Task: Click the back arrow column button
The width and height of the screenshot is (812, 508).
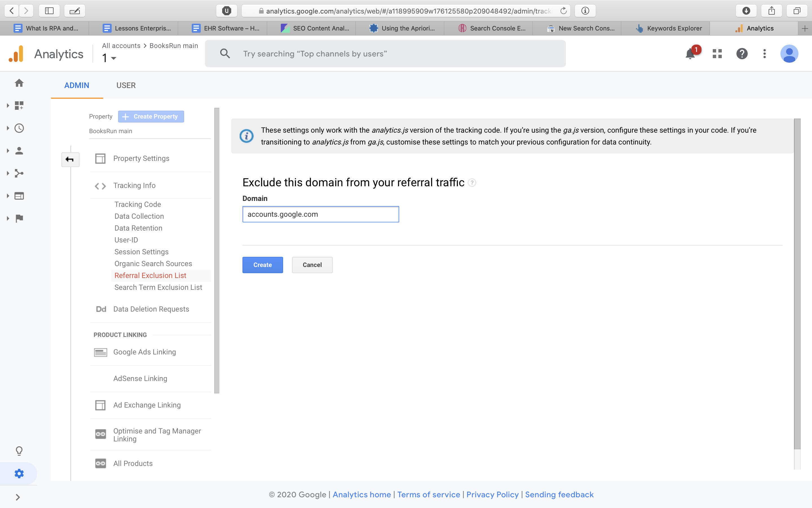Action: [70, 159]
